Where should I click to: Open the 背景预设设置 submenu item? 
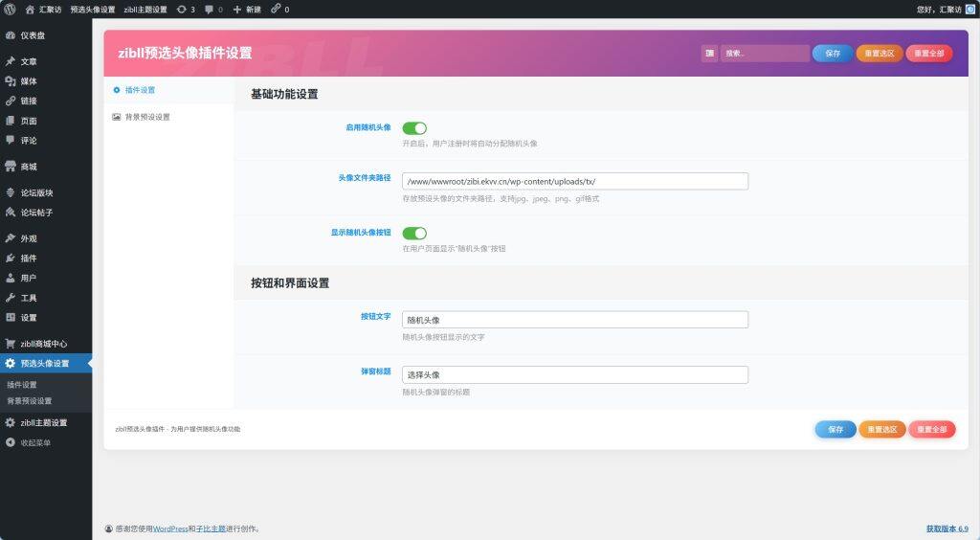pos(30,401)
